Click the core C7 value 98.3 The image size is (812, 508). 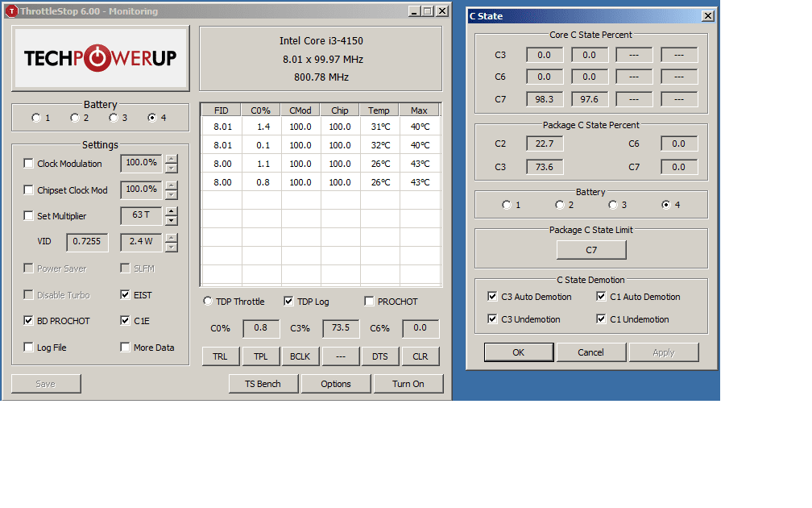pyautogui.click(x=545, y=99)
